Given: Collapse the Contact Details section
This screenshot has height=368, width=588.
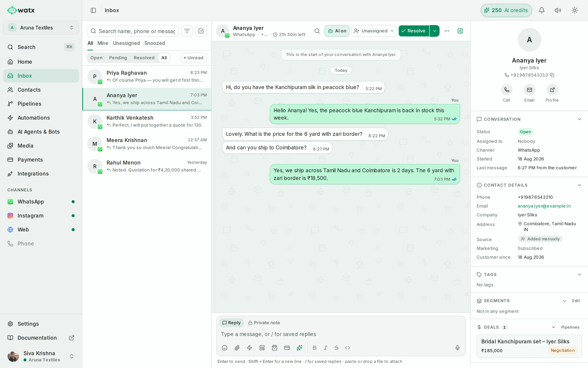Looking at the screenshot, I should coord(580,185).
